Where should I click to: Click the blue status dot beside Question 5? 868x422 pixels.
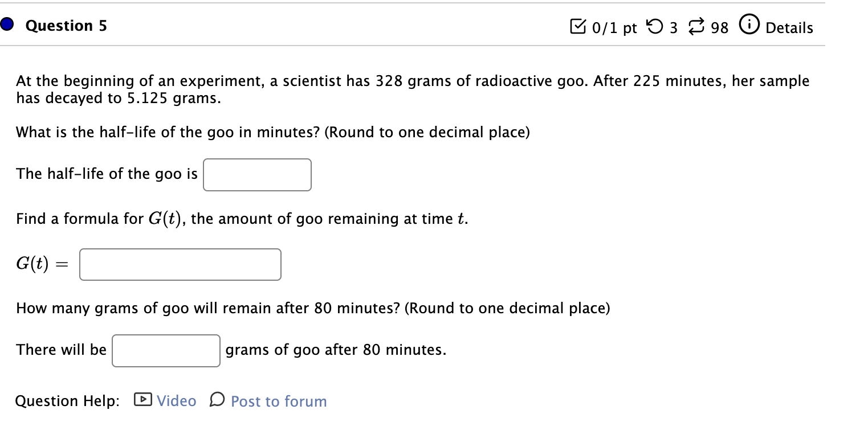[x=6, y=24]
